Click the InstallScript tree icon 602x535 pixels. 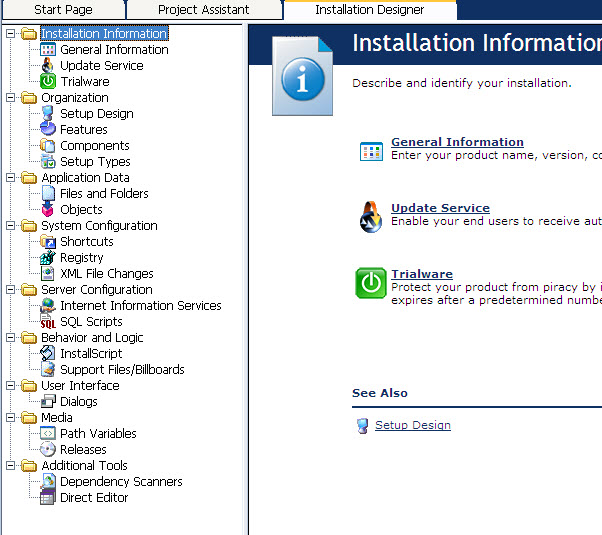[48, 354]
